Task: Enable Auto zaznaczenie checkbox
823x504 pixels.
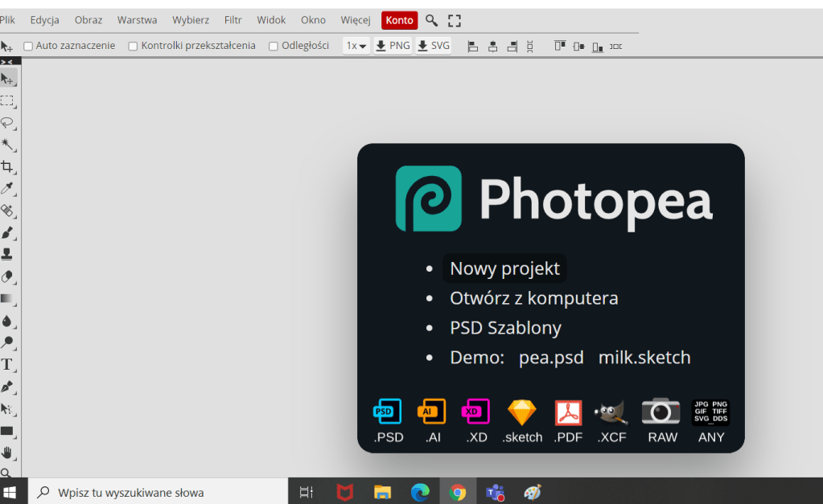Action: pos(28,47)
